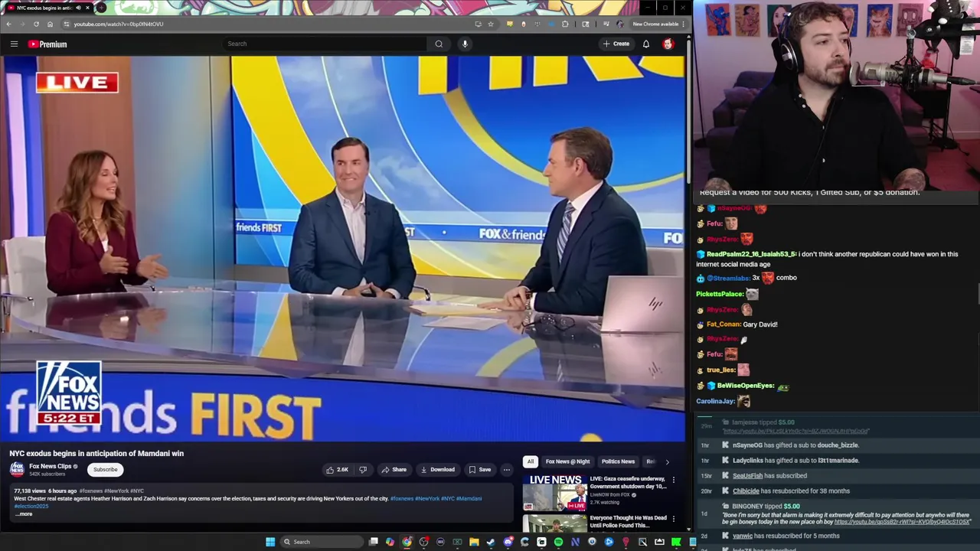This screenshot has height=551, width=980.
Task: Select the Politics News chip
Action: click(x=618, y=461)
